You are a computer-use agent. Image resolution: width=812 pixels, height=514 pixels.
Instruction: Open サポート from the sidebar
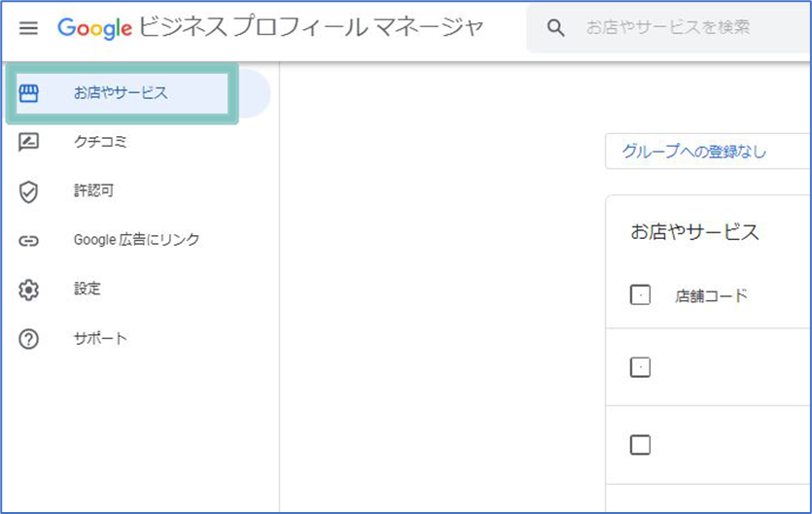(x=100, y=338)
